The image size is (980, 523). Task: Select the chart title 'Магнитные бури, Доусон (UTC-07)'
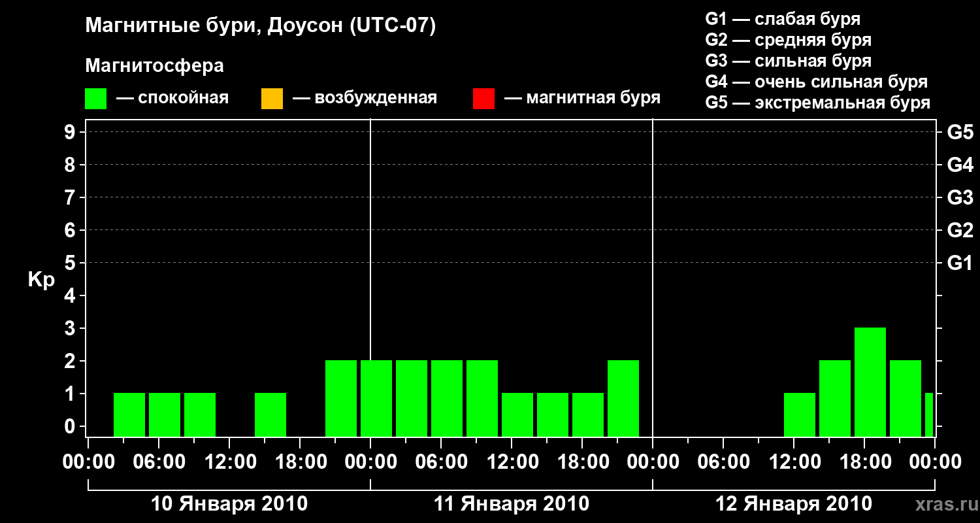[261, 26]
